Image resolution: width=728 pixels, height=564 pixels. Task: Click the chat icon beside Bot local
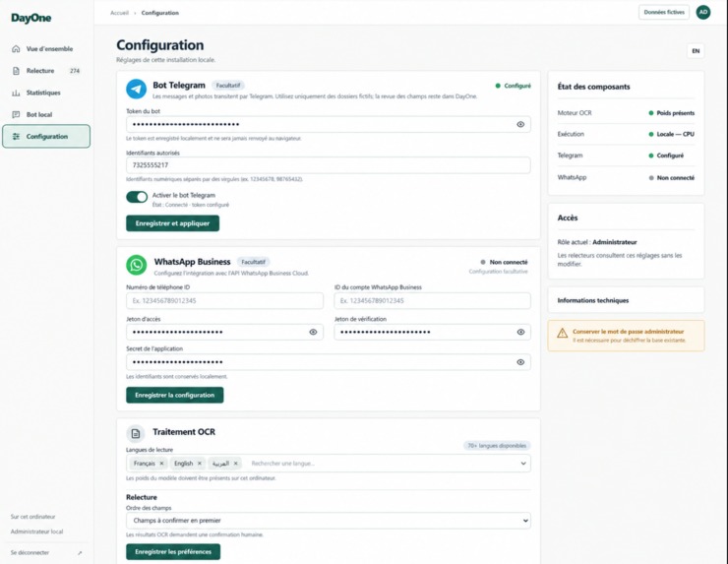[x=16, y=114]
